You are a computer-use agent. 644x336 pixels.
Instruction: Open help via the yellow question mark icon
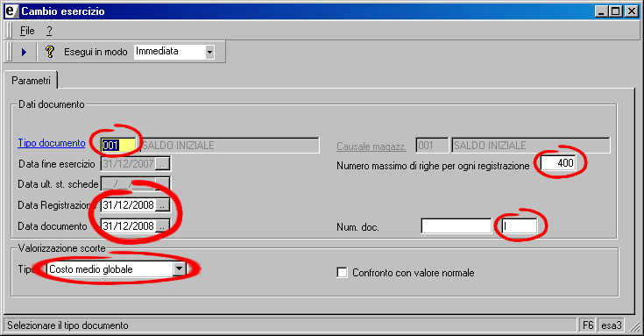point(50,52)
